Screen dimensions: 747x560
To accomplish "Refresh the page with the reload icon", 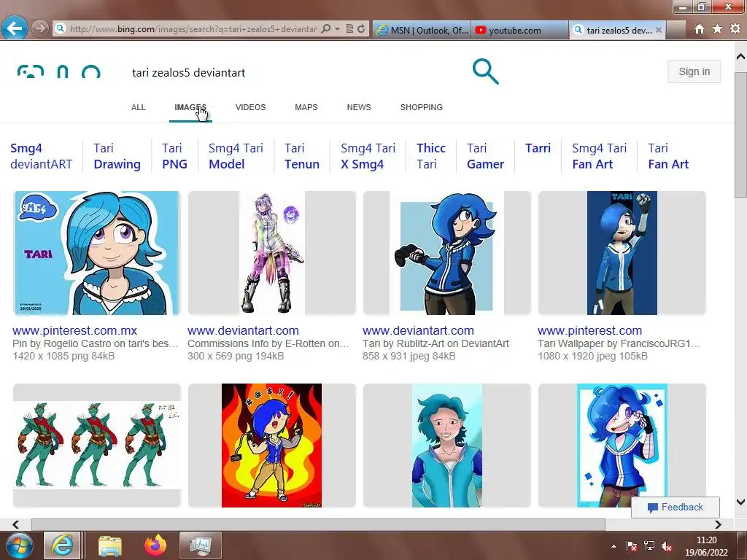I will 362,28.
